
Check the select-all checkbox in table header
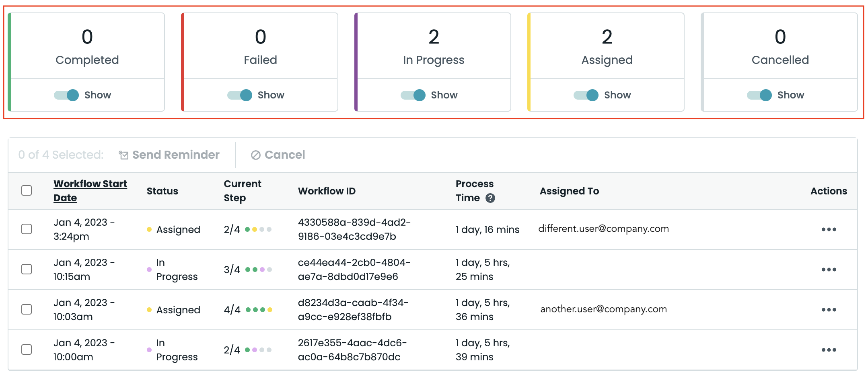point(27,190)
